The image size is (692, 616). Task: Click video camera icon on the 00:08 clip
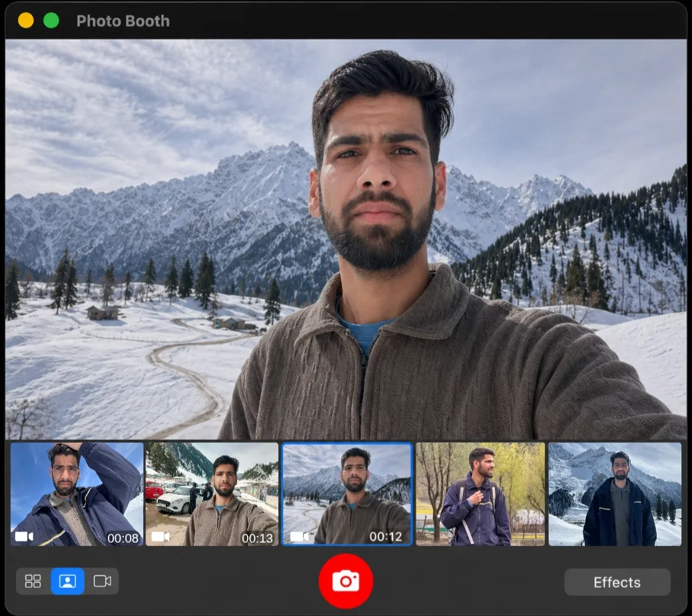tap(24, 537)
